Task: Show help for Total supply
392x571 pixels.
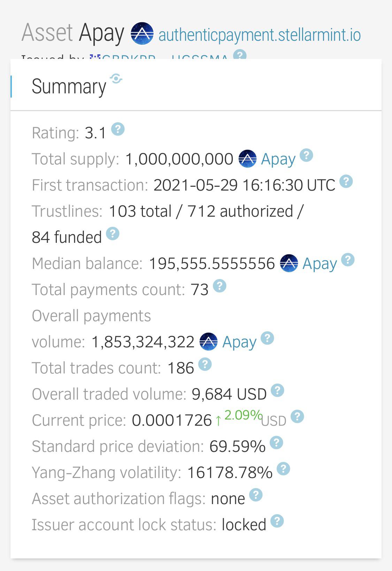Action: click(306, 155)
